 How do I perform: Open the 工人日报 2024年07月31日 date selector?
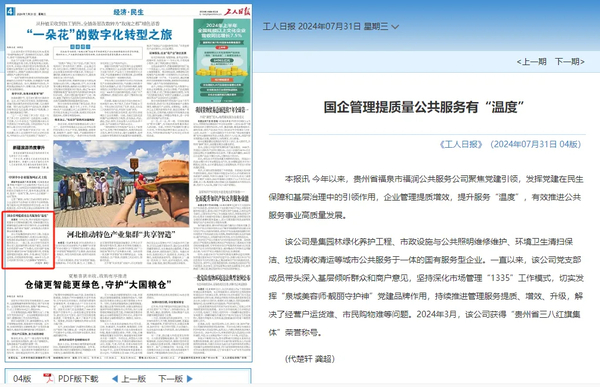pos(325,26)
